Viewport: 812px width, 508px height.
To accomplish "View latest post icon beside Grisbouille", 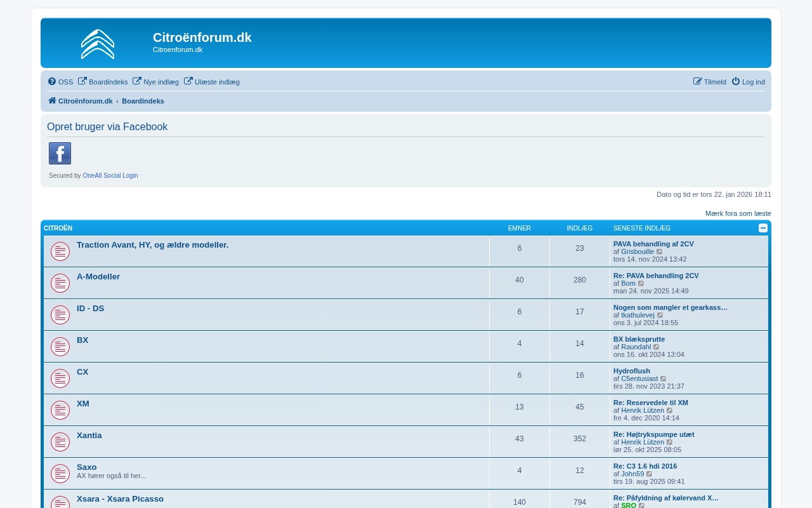I will tap(660, 252).
